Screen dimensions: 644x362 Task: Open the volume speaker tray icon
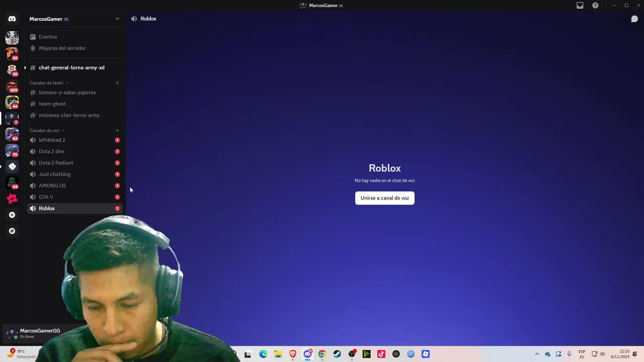[602, 354]
